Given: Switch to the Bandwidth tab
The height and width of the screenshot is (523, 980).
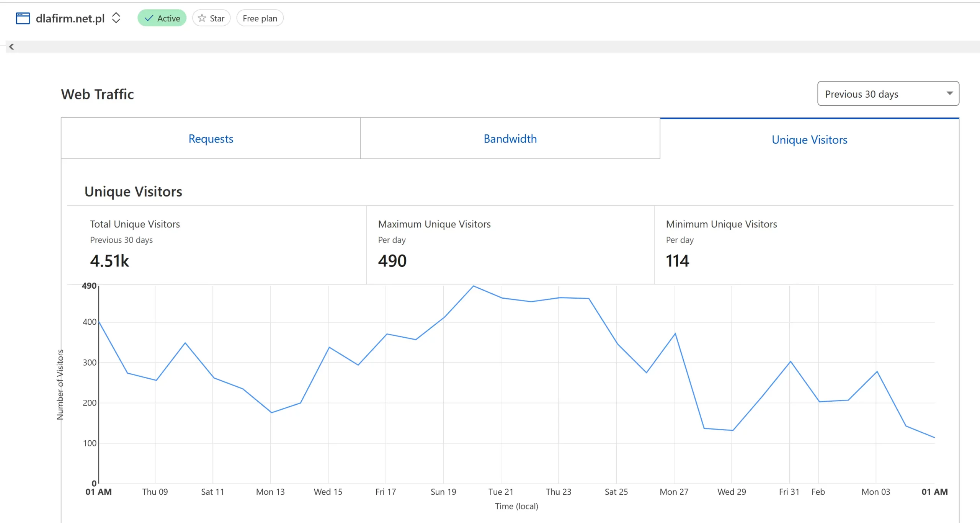Looking at the screenshot, I should (510, 139).
